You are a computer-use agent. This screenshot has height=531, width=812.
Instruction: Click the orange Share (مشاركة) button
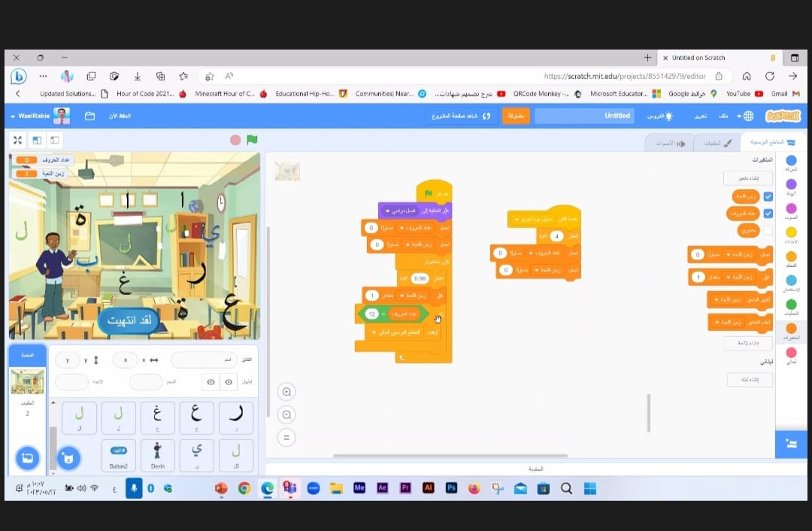516,116
